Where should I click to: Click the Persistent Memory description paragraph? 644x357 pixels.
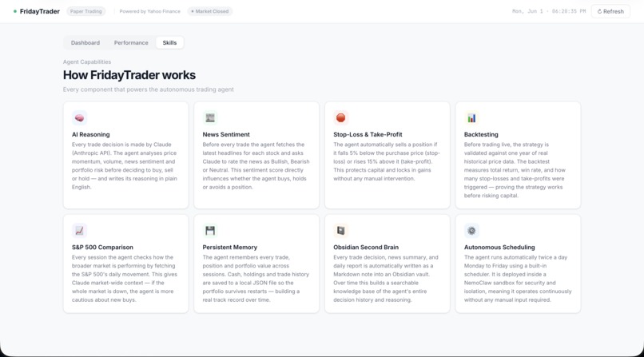pyautogui.click(x=256, y=279)
